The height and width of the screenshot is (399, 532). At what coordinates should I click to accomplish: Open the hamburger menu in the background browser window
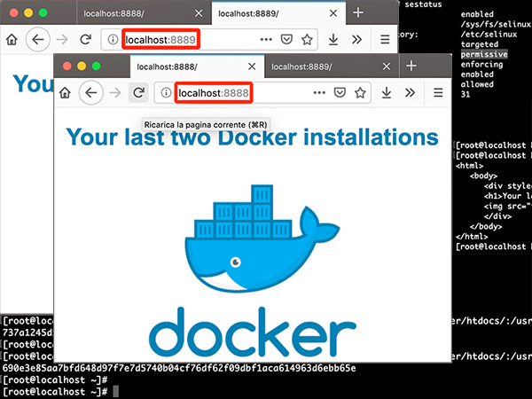click(x=384, y=40)
